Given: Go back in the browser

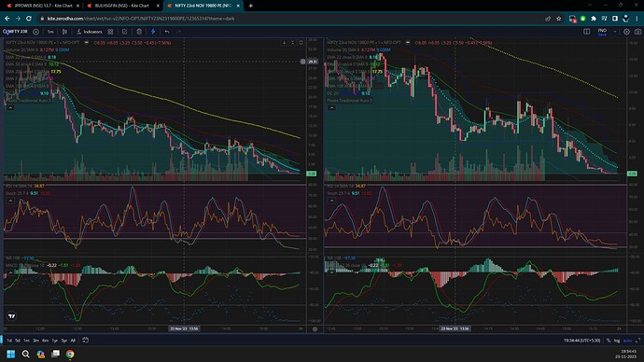Looking at the screenshot, I should pyautogui.click(x=7, y=19).
